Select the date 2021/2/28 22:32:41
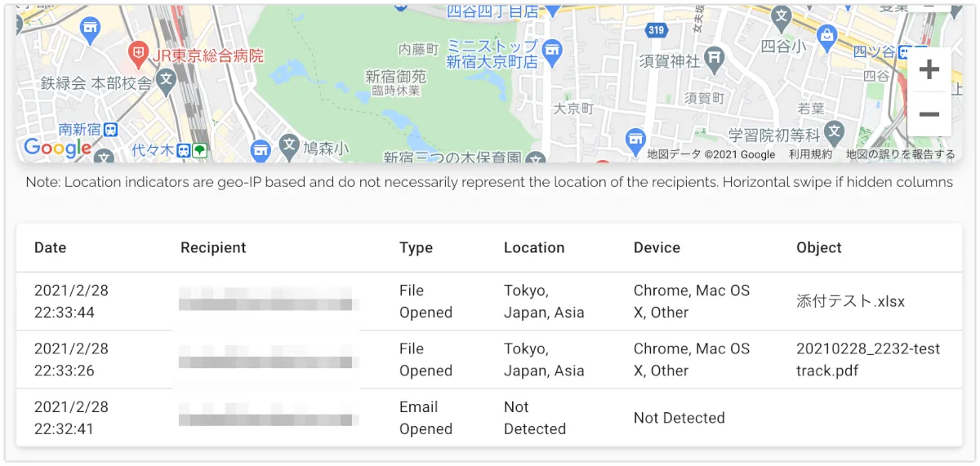The height and width of the screenshot is (466, 980). [x=71, y=418]
